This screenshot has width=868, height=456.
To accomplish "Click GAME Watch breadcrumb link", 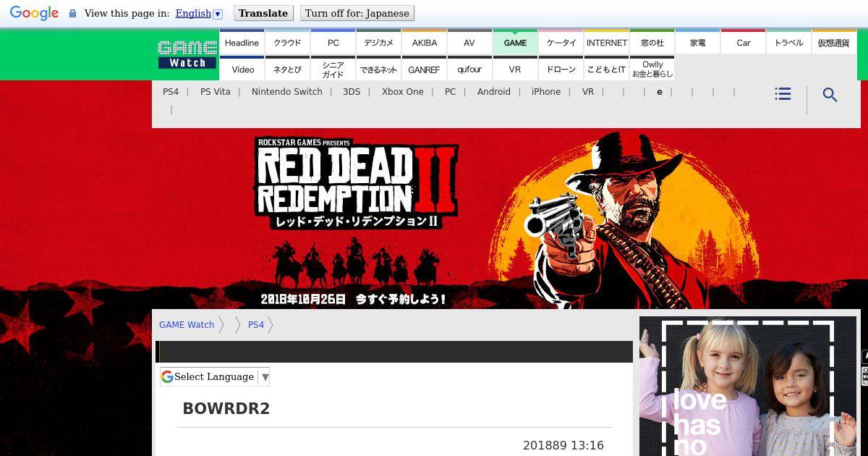I will 187,325.
